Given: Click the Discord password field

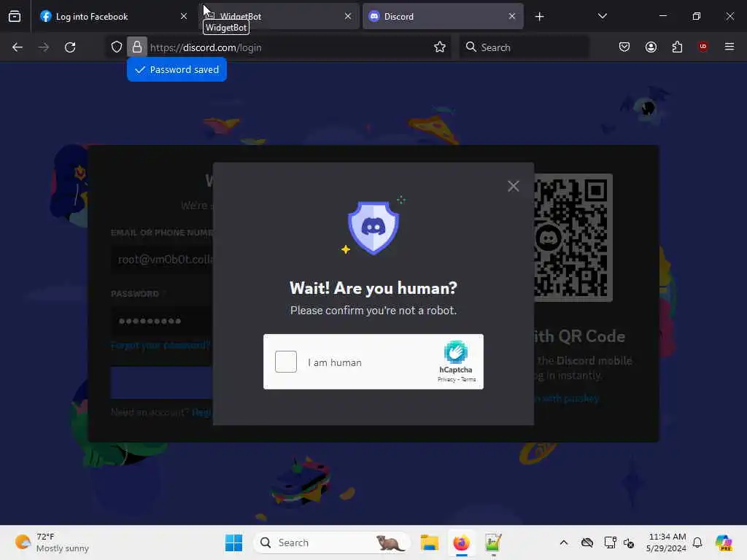Looking at the screenshot, I should pyautogui.click(x=162, y=321).
